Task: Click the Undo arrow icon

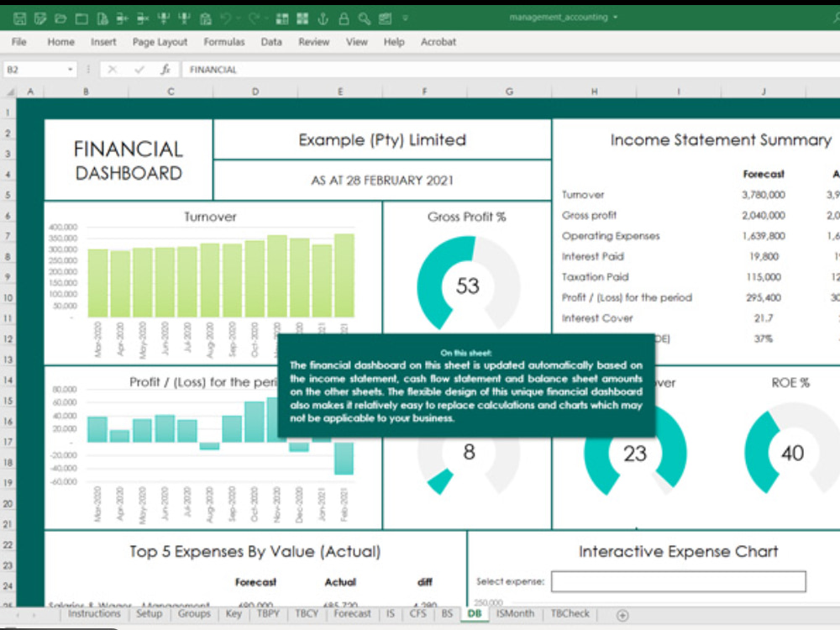Action: tap(226, 18)
